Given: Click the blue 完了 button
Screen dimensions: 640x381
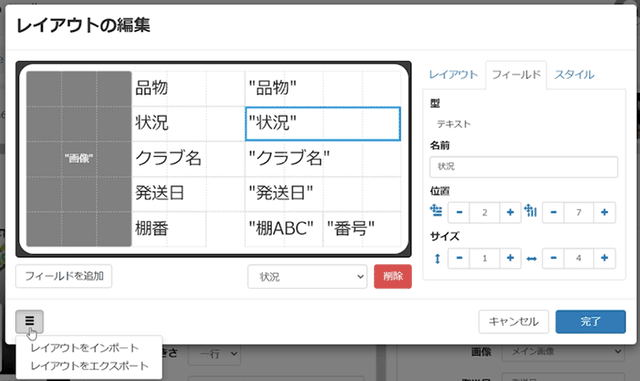Looking at the screenshot, I should pyautogui.click(x=590, y=322).
